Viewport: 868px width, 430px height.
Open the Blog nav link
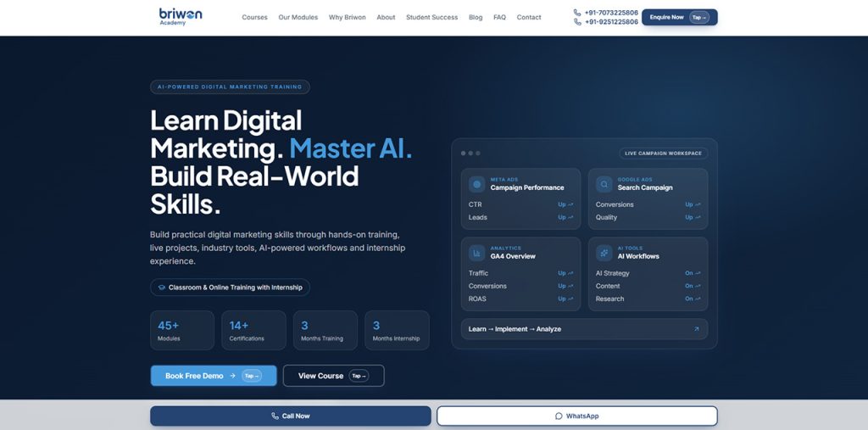[x=476, y=17]
